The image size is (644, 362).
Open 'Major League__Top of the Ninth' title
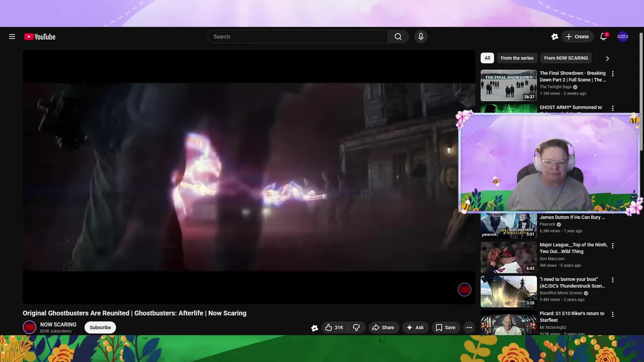(574, 248)
